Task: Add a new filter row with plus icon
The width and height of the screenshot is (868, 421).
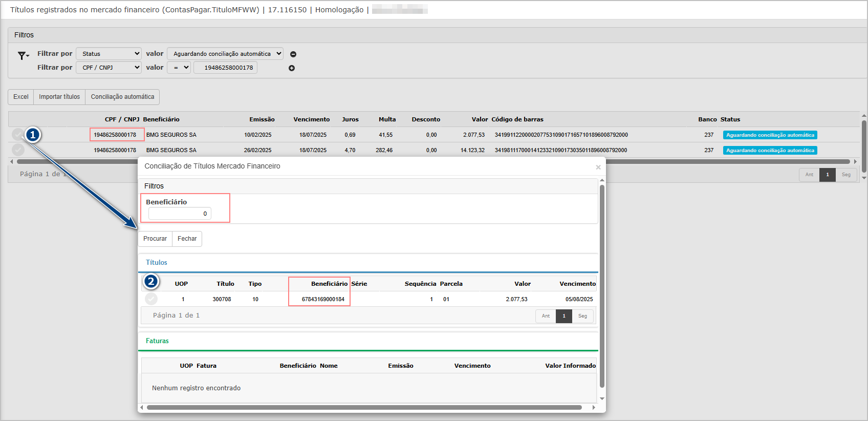Action: (x=292, y=68)
